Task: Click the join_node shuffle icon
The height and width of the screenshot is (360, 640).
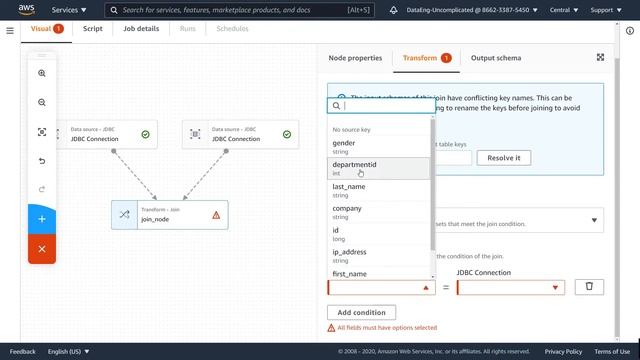Action: [124, 215]
